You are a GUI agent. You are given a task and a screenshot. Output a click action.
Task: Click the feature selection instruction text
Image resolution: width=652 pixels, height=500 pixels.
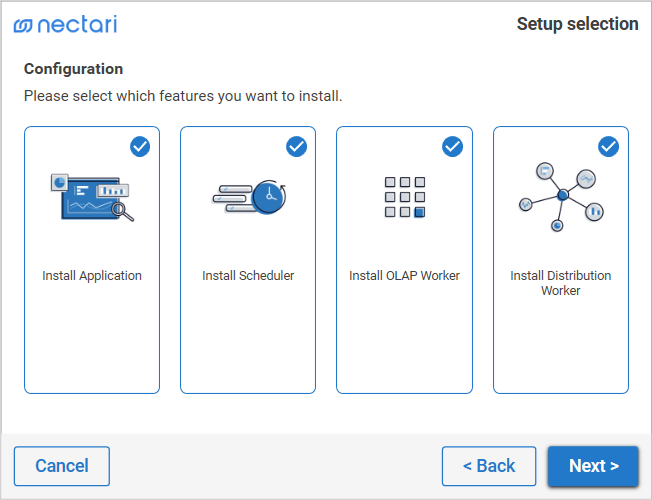pyautogui.click(x=183, y=96)
